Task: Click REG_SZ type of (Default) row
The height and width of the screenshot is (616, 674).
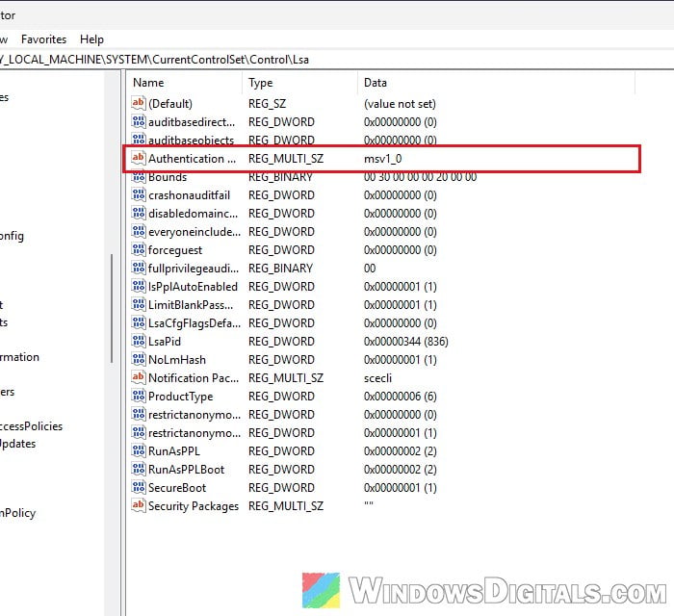Action: click(267, 104)
